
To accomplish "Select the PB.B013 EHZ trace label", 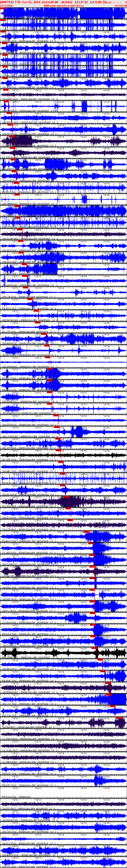I will [30, 378].
